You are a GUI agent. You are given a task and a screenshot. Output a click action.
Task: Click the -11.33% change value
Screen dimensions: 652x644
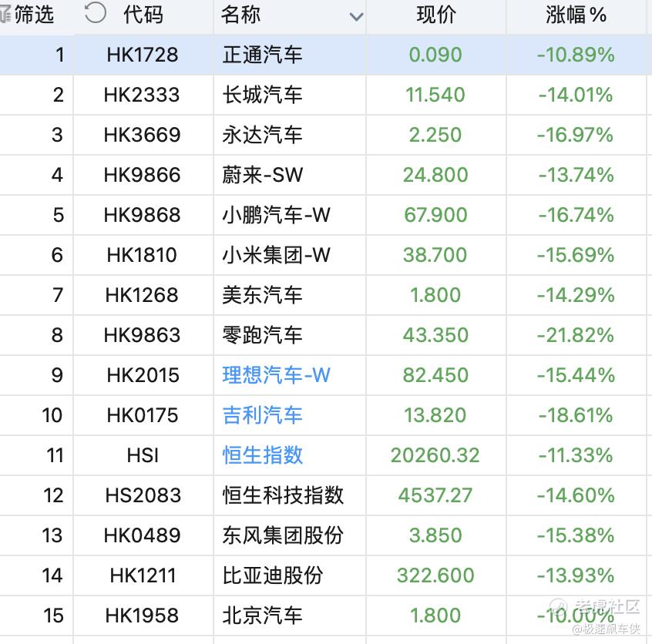pyautogui.click(x=576, y=455)
